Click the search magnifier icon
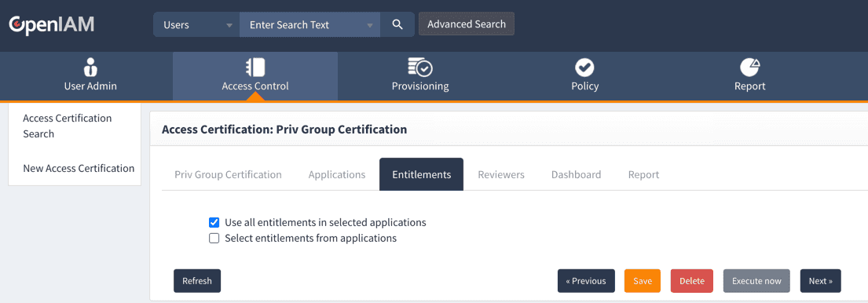This screenshot has height=303, width=868. [397, 25]
